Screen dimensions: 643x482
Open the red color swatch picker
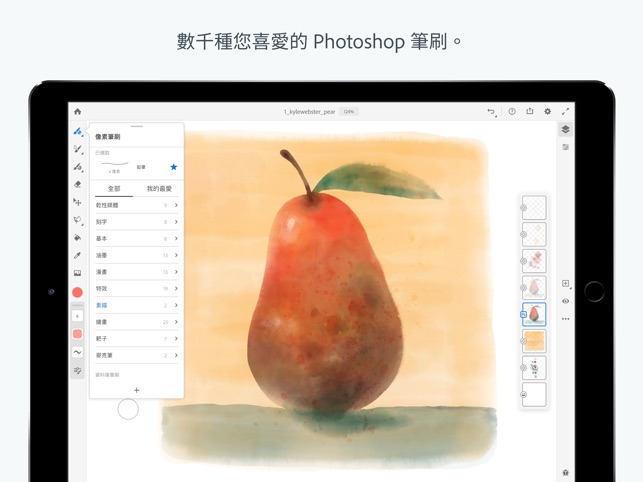pos(78,292)
